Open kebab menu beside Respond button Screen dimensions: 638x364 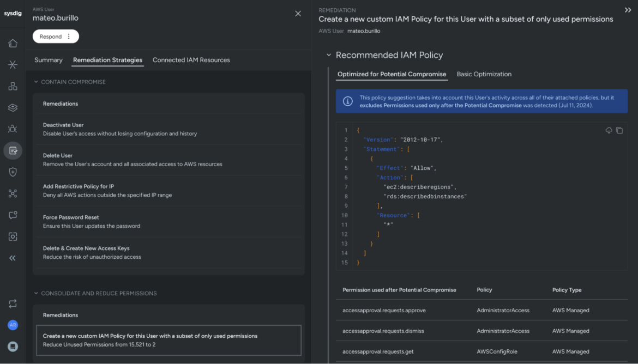pos(68,36)
